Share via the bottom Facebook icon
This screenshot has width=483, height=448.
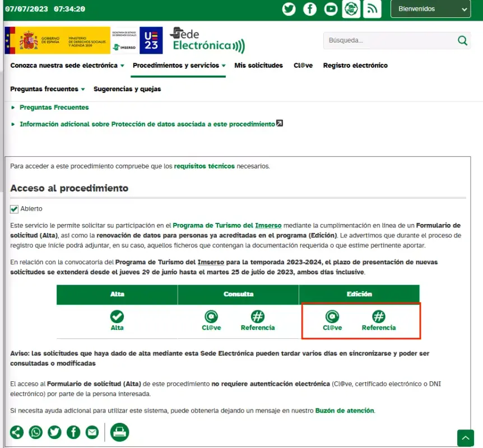[73, 432]
